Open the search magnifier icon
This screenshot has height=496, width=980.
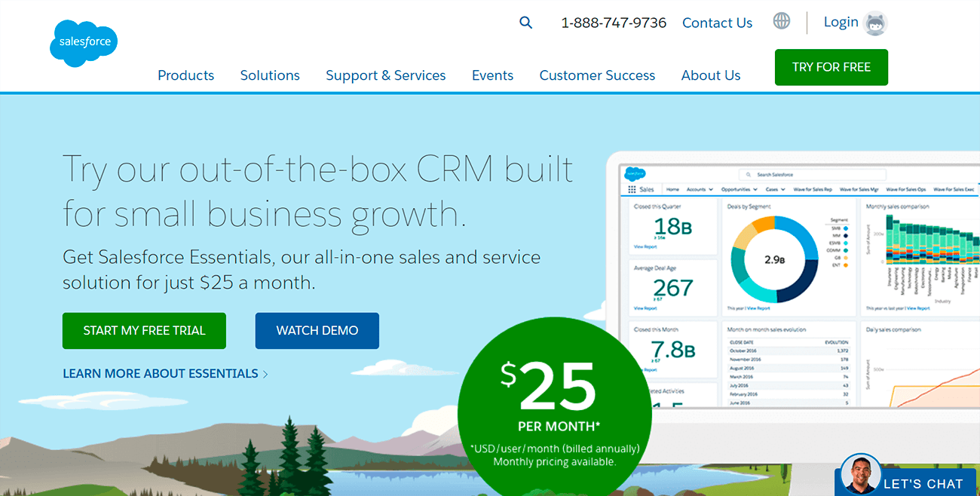526,23
